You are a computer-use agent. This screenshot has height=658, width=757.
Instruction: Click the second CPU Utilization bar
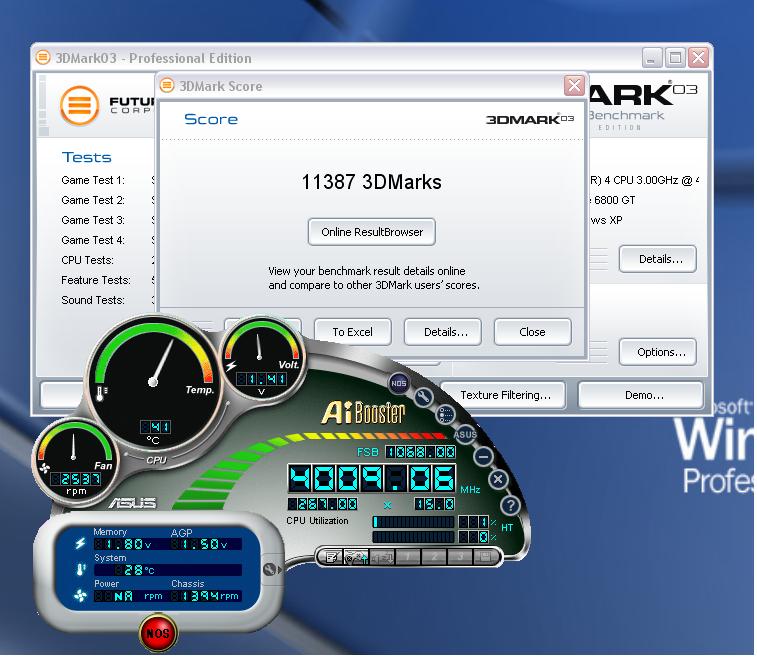[414, 537]
